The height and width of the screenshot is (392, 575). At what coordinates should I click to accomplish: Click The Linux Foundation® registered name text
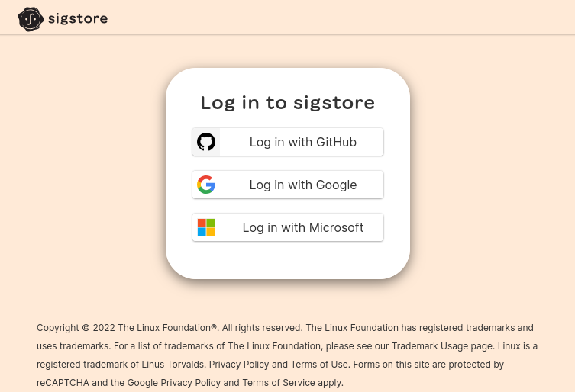coord(167,328)
